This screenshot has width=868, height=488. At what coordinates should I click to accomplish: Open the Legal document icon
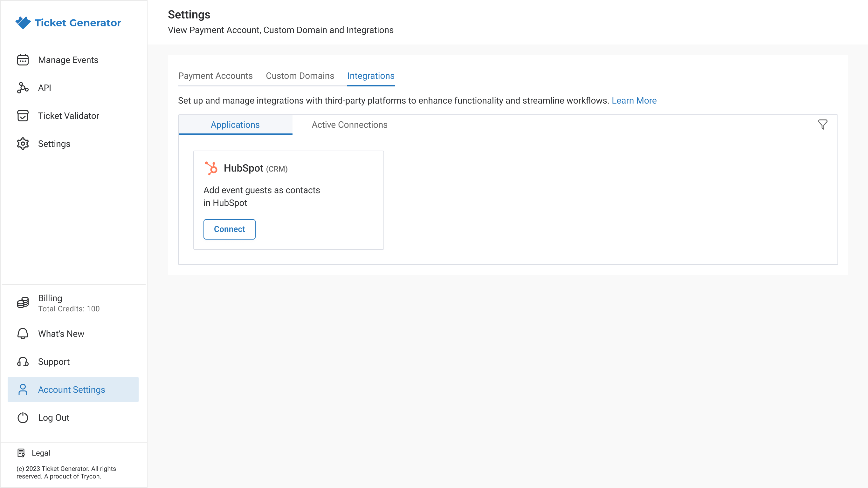[21, 453]
